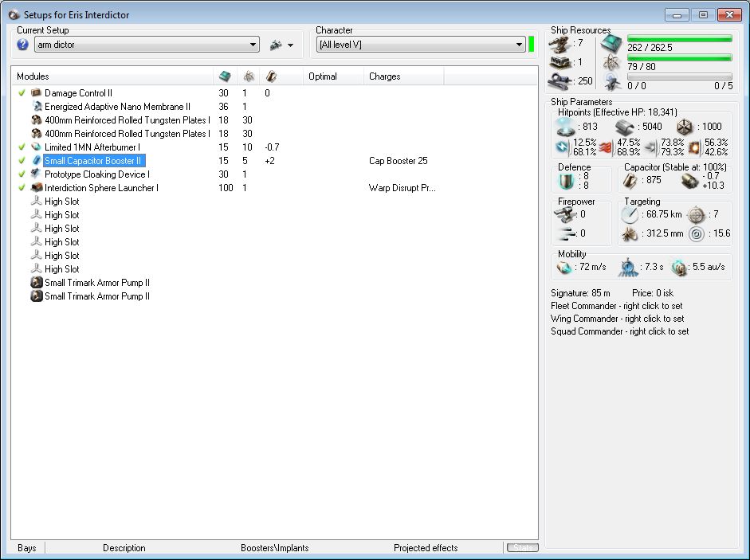Click the CPU usage green progress bar

pyautogui.click(x=679, y=38)
